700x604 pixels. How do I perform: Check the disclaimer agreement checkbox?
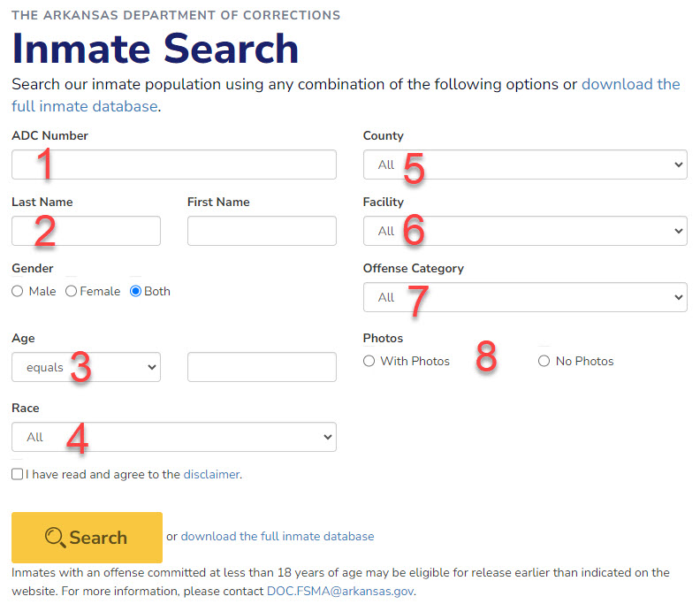coord(18,474)
